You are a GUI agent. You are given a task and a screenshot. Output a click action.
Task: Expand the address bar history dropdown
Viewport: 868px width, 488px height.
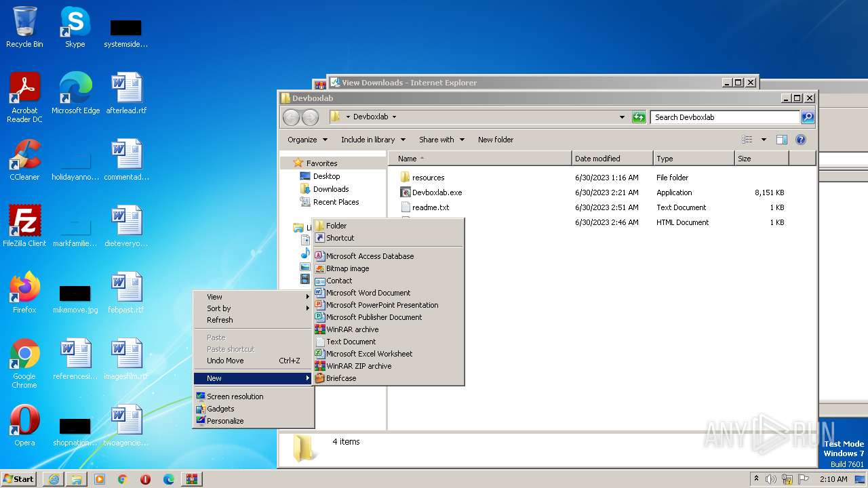(x=622, y=117)
